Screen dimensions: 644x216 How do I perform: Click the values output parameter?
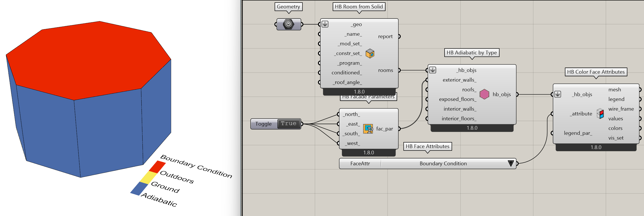(616, 119)
